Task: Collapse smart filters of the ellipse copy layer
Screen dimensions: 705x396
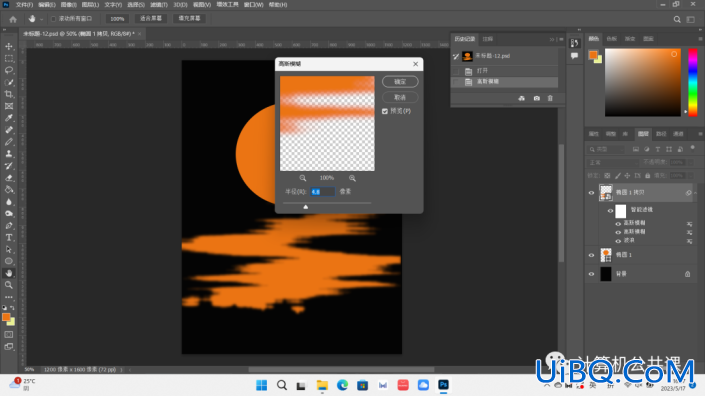Action: point(695,193)
